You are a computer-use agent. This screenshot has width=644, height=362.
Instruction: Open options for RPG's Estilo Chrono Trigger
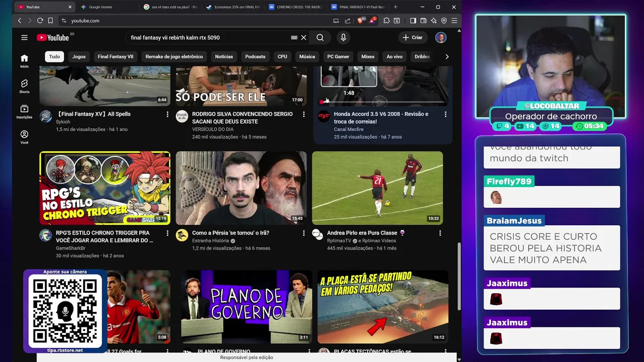168,233
